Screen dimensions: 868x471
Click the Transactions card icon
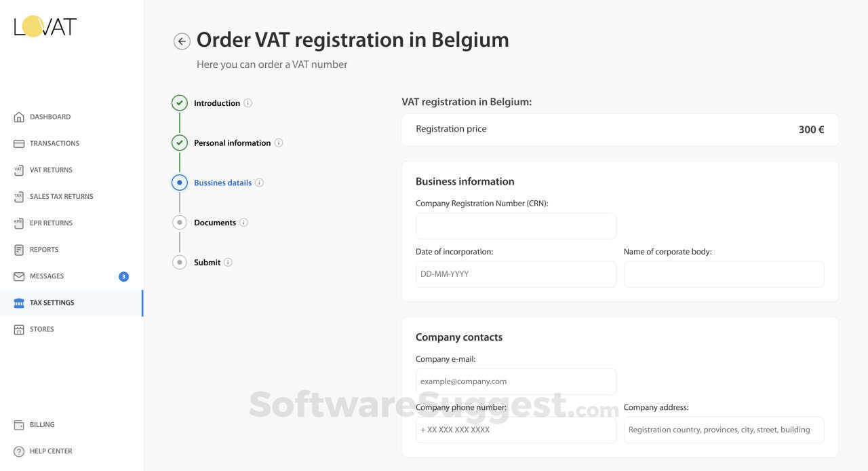(19, 144)
